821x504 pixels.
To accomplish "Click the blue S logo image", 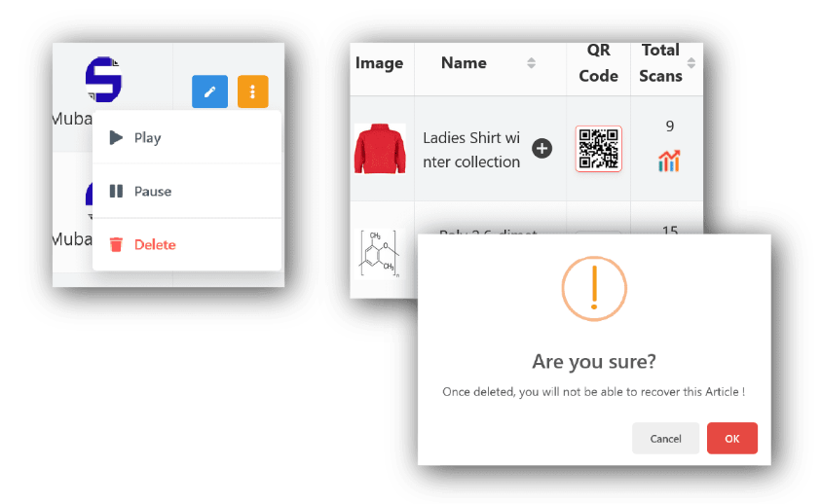I will tap(102, 80).
